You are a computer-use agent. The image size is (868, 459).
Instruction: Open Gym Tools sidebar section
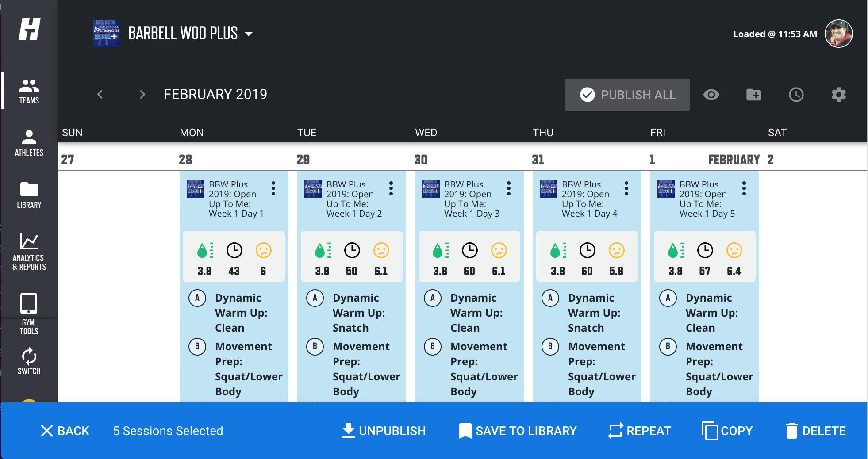pos(29,314)
